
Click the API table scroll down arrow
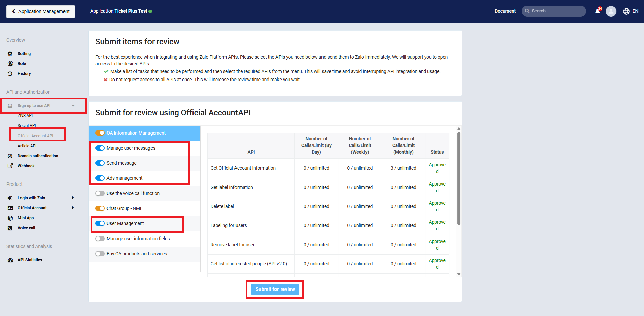[459, 274]
